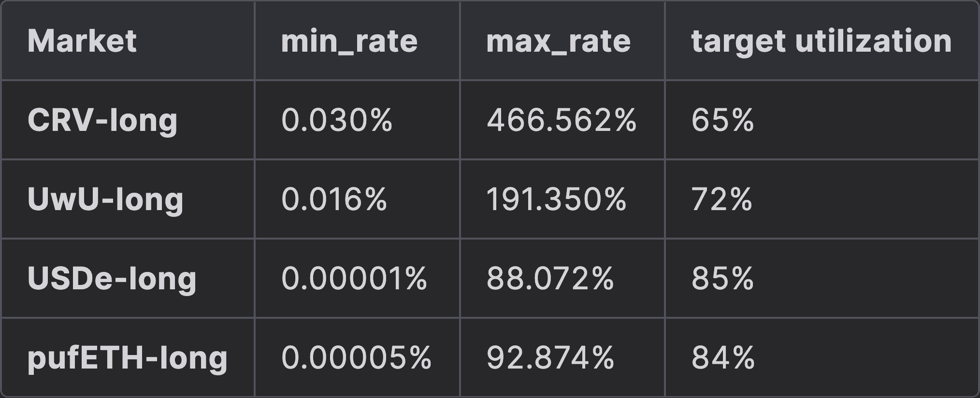
Task: Click the 0.016% min rate value
Action: coord(334,199)
